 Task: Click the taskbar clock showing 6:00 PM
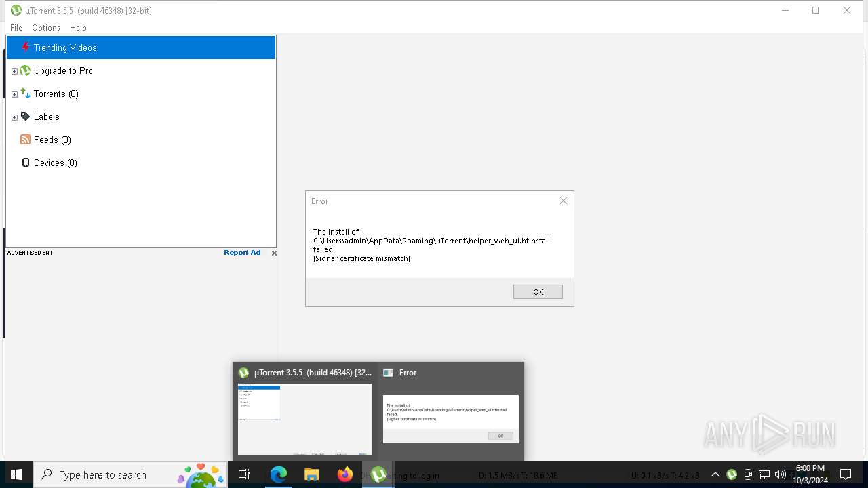810,474
